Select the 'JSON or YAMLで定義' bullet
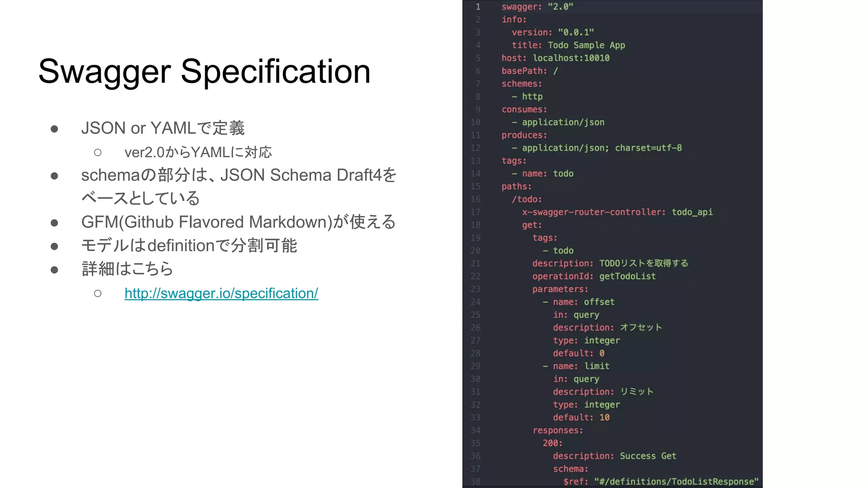868x488 pixels. tap(163, 128)
